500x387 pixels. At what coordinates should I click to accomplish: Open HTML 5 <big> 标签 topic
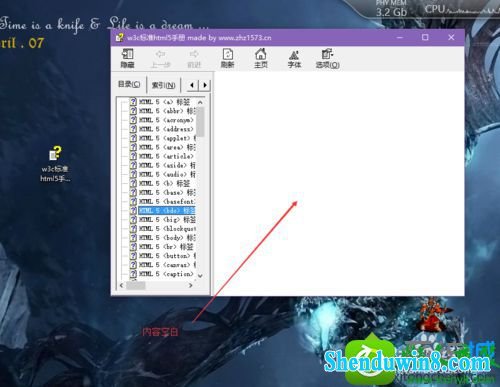(162, 219)
